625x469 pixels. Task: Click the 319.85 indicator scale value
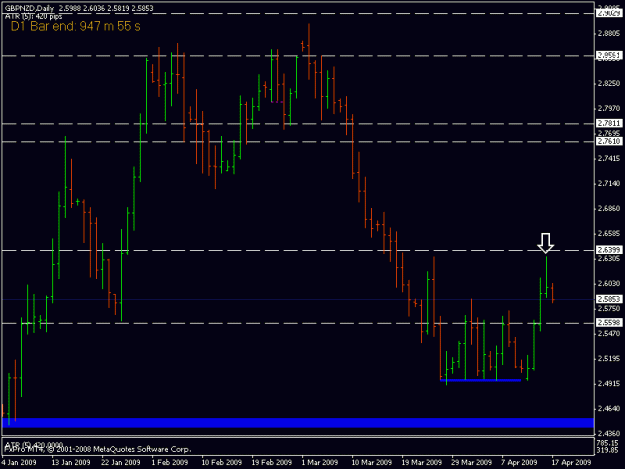(x=607, y=450)
